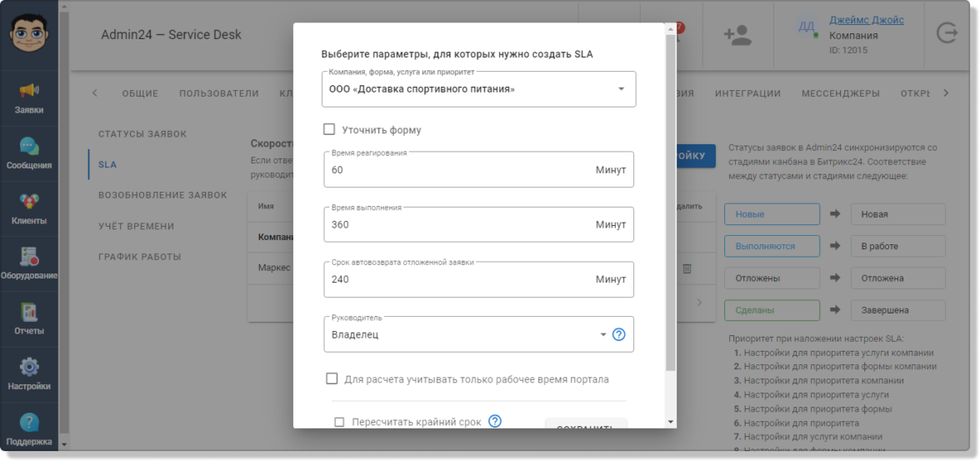
Task: Click the Время выполнения input field
Action: pyautogui.click(x=478, y=224)
